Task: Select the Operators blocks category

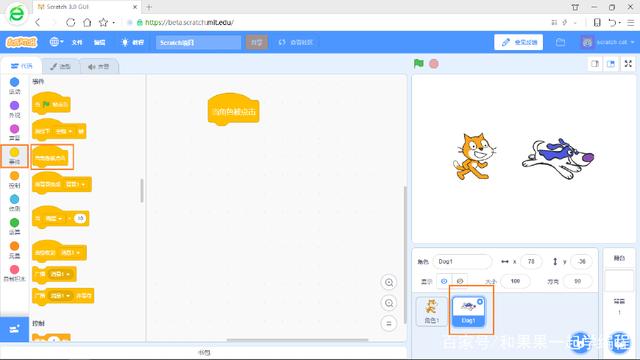Action: pos(14,227)
